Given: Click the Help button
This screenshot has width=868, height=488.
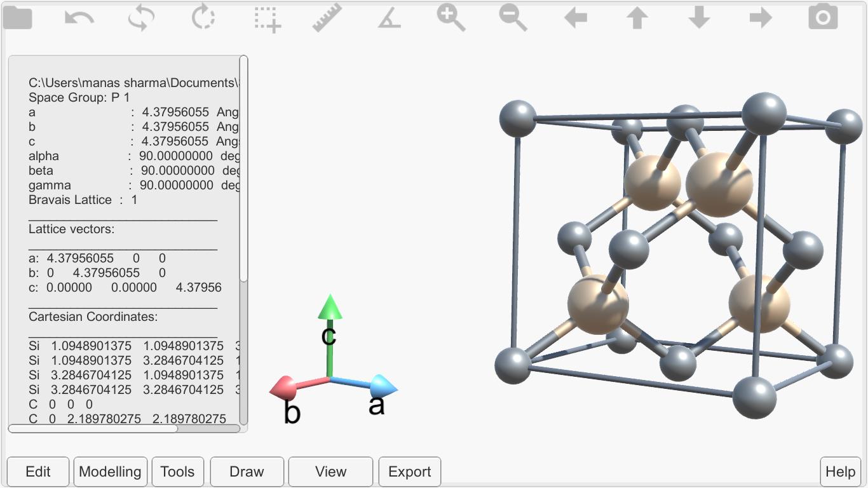Looking at the screenshot, I should point(840,471).
